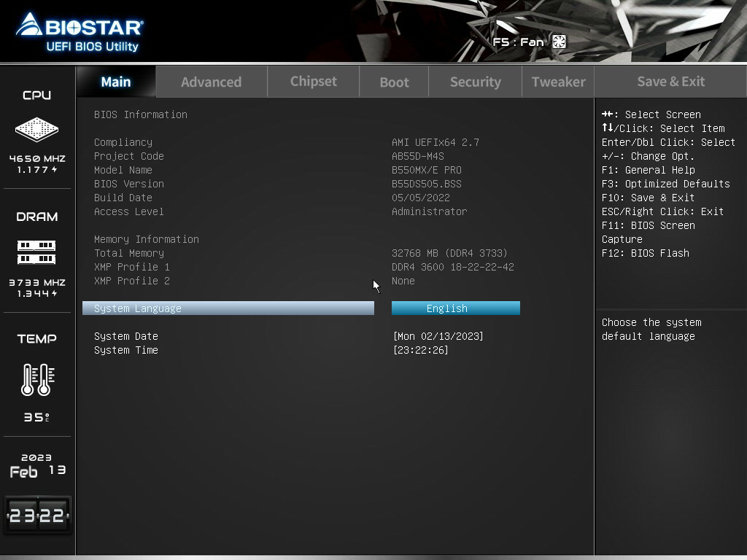Viewport: 747px width, 560px height.
Task: Click the System Time label
Action: pos(126,350)
